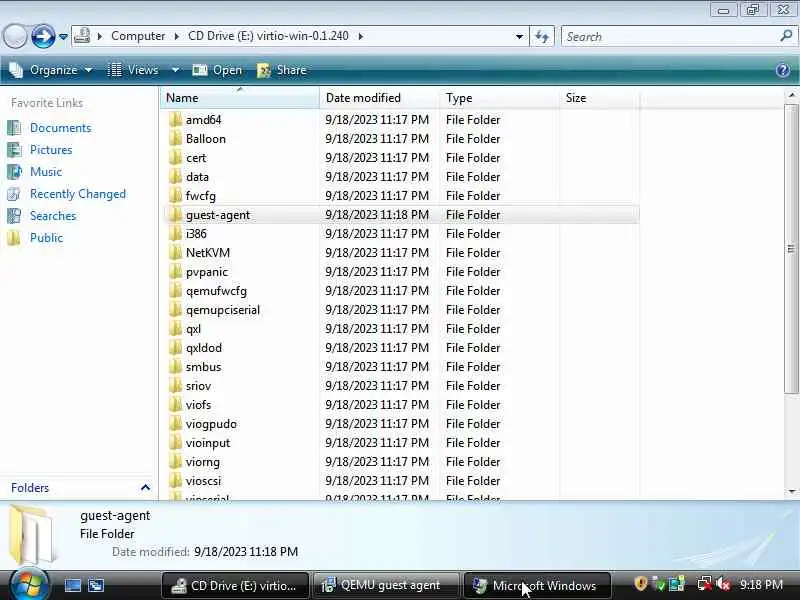Viewport: 800px width, 600px height.
Task: Click Show Desktop quick launch icon
Action: click(x=72, y=585)
